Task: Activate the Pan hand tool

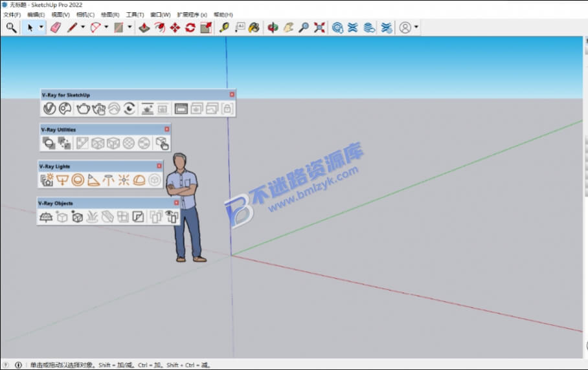Action: pyautogui.click(x=288, y=27)
